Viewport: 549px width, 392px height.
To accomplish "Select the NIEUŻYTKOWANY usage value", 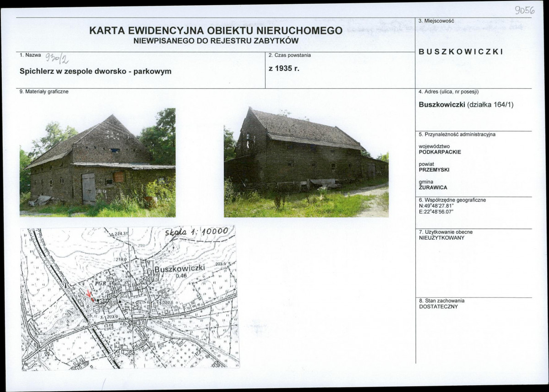I will [x=442, y=238].
